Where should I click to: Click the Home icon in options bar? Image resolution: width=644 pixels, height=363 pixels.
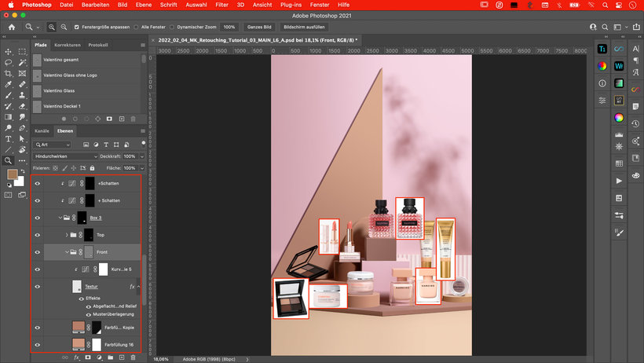point(12,27)
